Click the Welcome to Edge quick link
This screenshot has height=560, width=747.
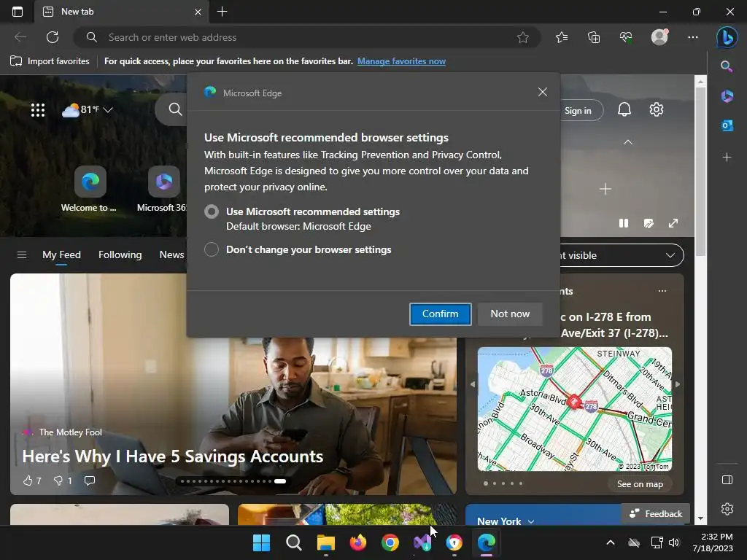(89, 189)
